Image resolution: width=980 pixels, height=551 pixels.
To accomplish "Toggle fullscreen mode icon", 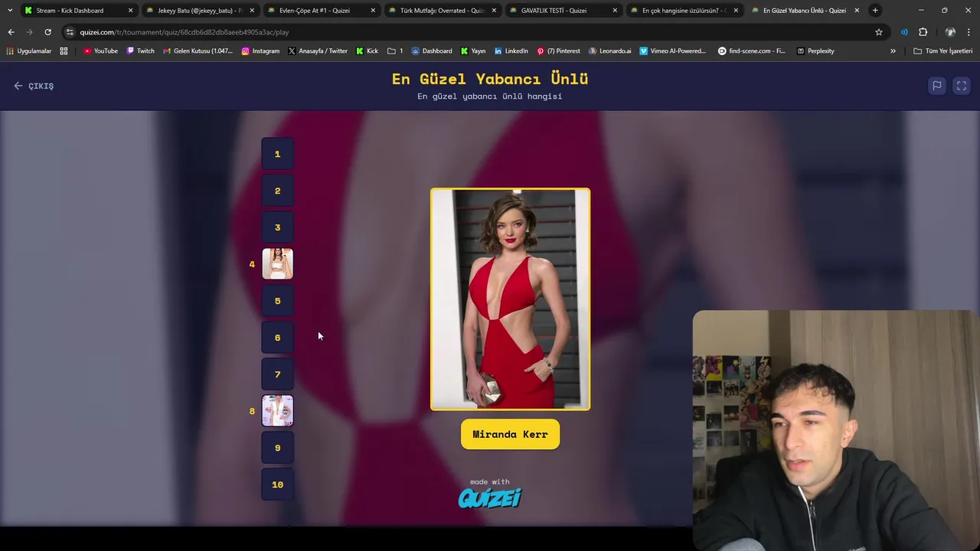I will click(962, 86).
